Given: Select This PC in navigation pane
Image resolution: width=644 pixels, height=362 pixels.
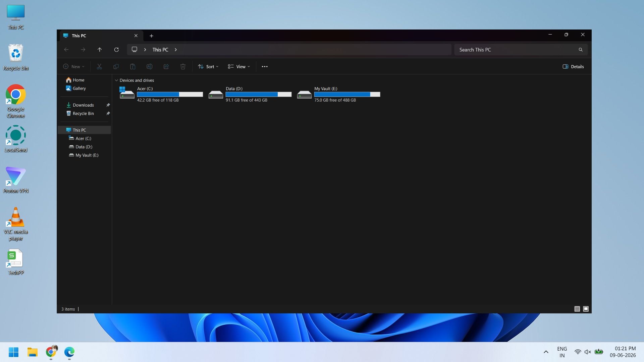Looking at the screenshot, I should pos(84,130).
